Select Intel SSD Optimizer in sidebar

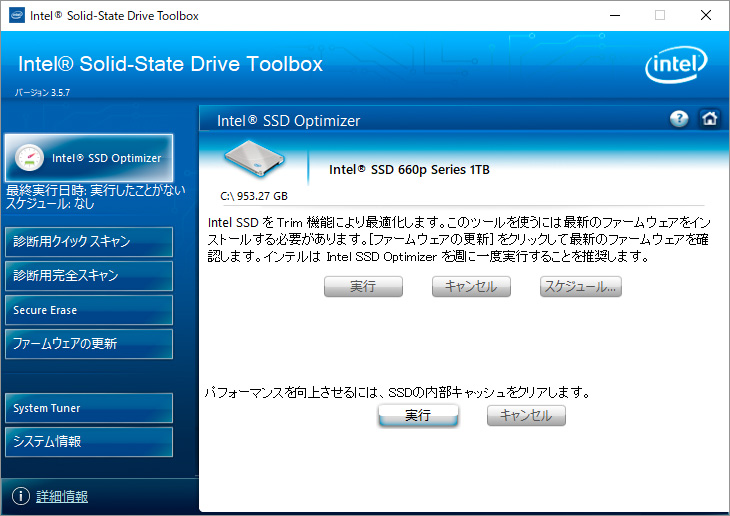(89, 158)
